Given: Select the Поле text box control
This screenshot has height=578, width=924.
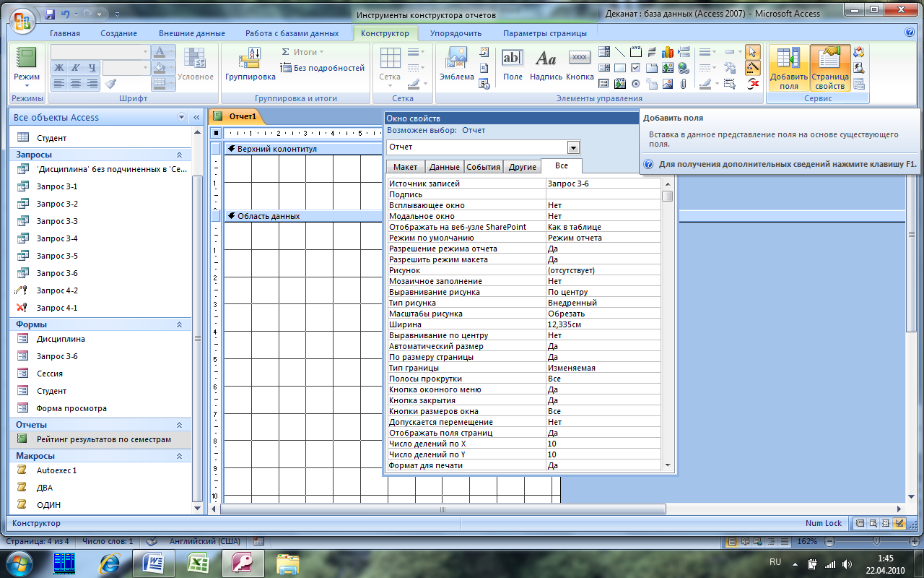Looking at the screenshot, I should 513,65.
